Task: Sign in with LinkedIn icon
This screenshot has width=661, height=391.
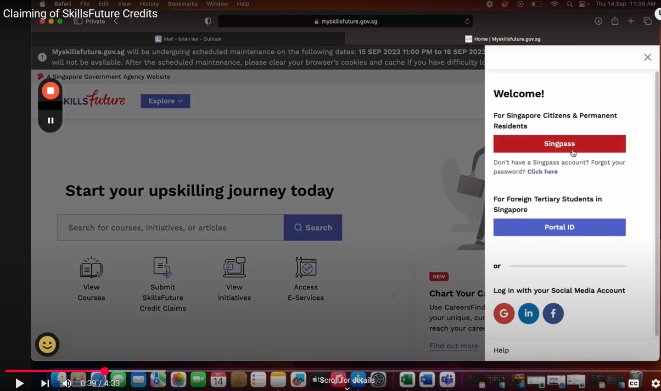Action: click(528, 313)
